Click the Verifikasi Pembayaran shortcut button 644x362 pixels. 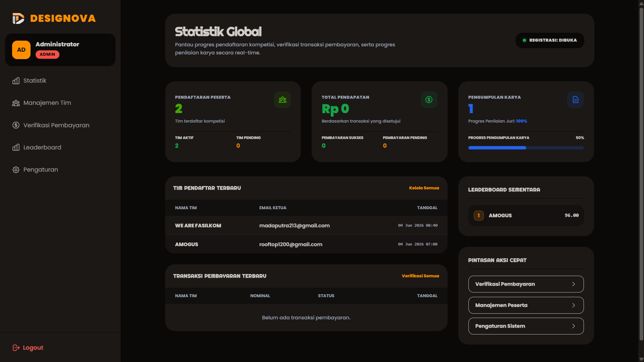pos(526,284)
